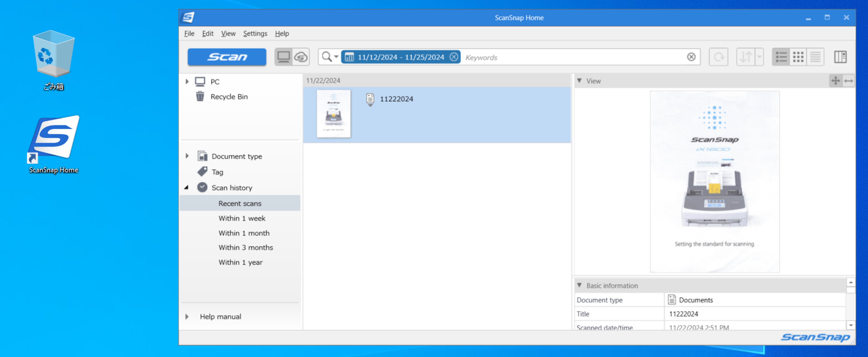The height and width of the screenshot is (357, 868).
Task: Collapse the Basic information section triangle
Action: [x=579, y=285]
